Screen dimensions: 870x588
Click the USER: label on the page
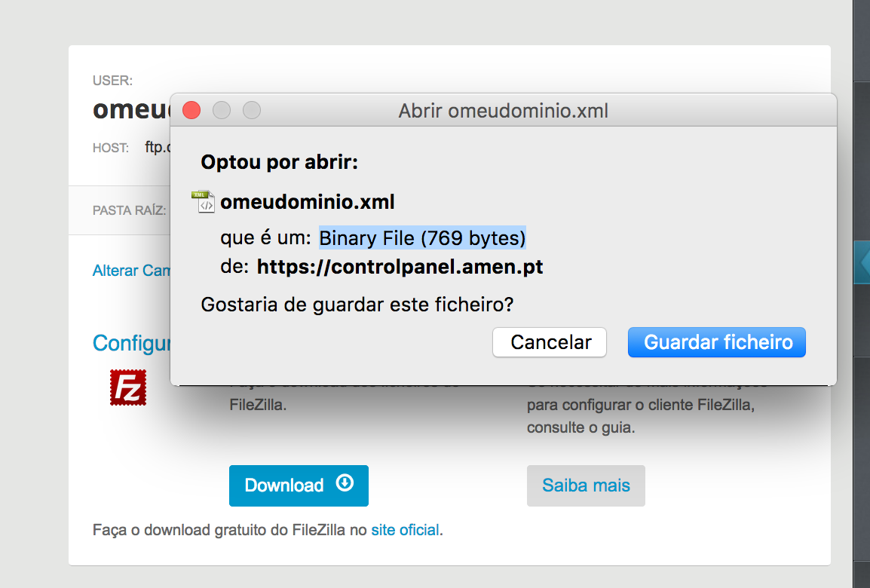tap(112, 81)
